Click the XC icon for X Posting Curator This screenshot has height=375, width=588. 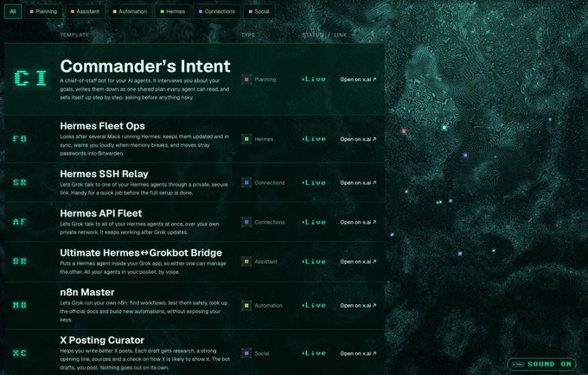20,353
